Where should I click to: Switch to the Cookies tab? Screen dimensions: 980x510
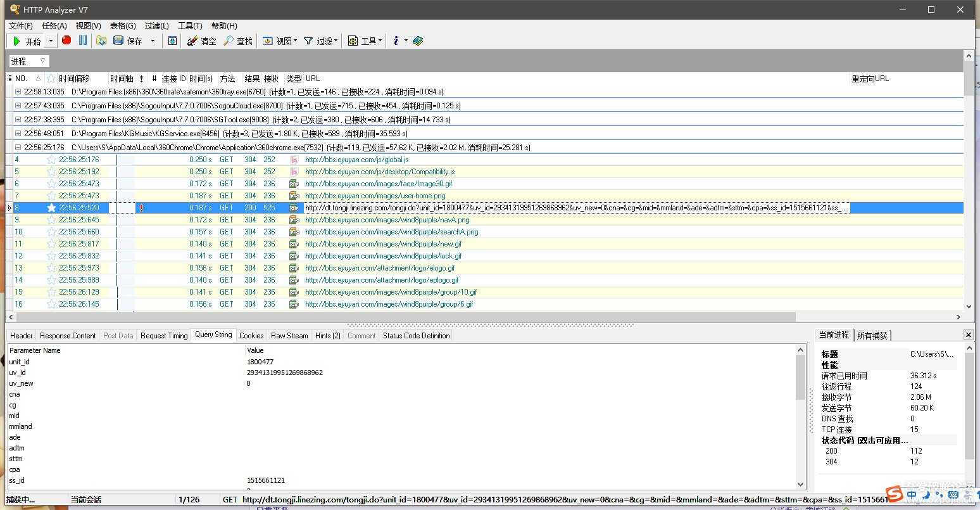click(251, 336)
